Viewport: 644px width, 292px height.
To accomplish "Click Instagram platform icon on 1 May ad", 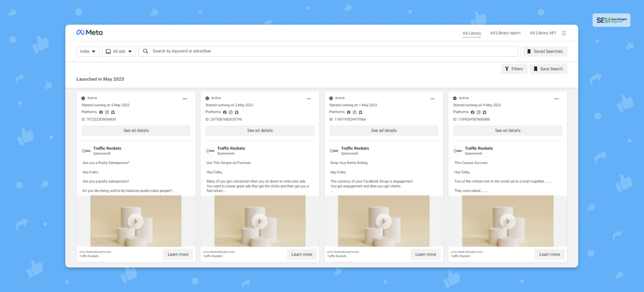I will tap(355, 112).
